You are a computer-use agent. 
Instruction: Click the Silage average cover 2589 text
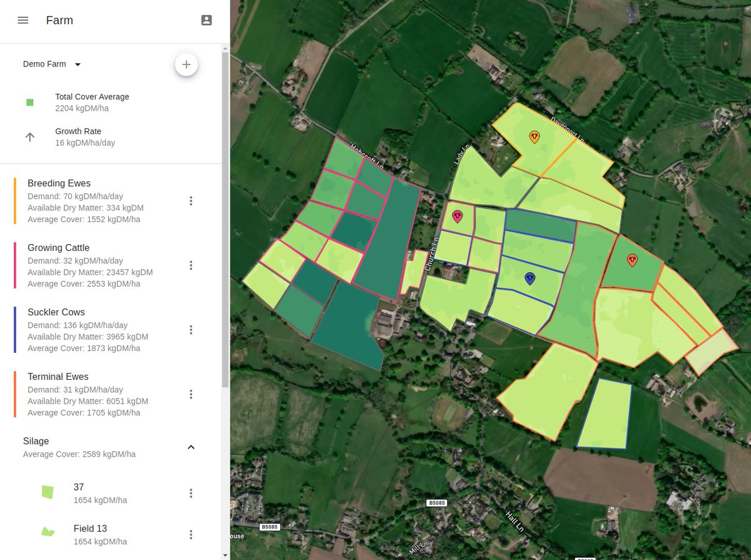pyautogui.click(x=79, y=454)
